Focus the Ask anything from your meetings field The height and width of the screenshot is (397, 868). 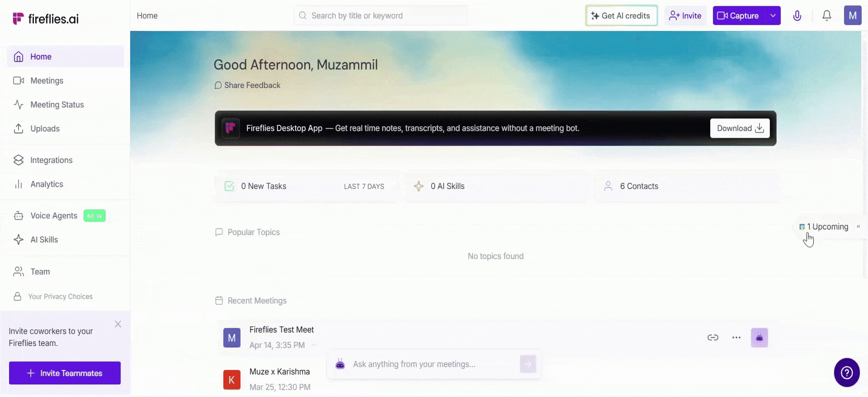pyautogui.click(x=434, y=364)
